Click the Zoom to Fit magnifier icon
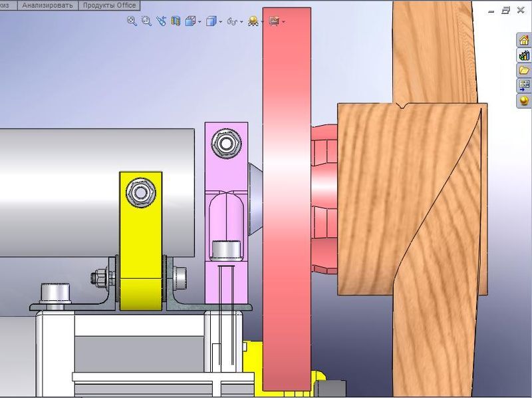Image resolution: width=532 pixels, height=398 pixels. point(132,21)
